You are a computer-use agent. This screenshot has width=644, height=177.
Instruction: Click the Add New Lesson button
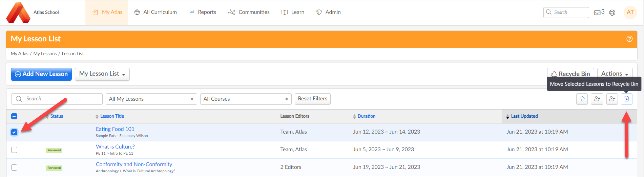click(41, 74)
